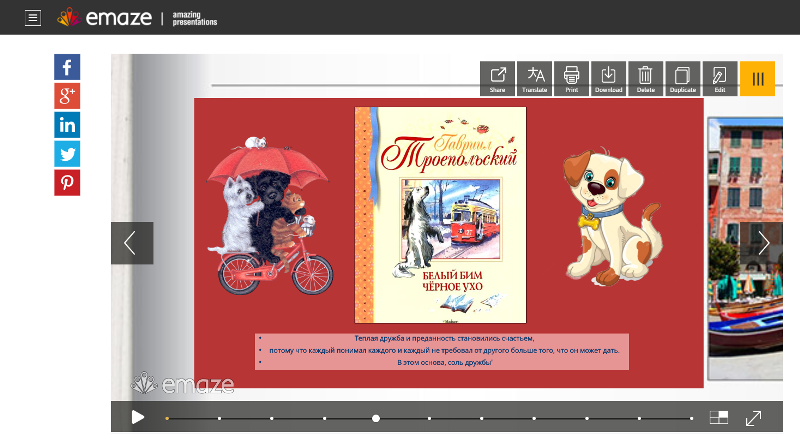The width and height of the screenshot is (800, 434).
Task: Enter fullscreen mode
Action: click(753, 418)
